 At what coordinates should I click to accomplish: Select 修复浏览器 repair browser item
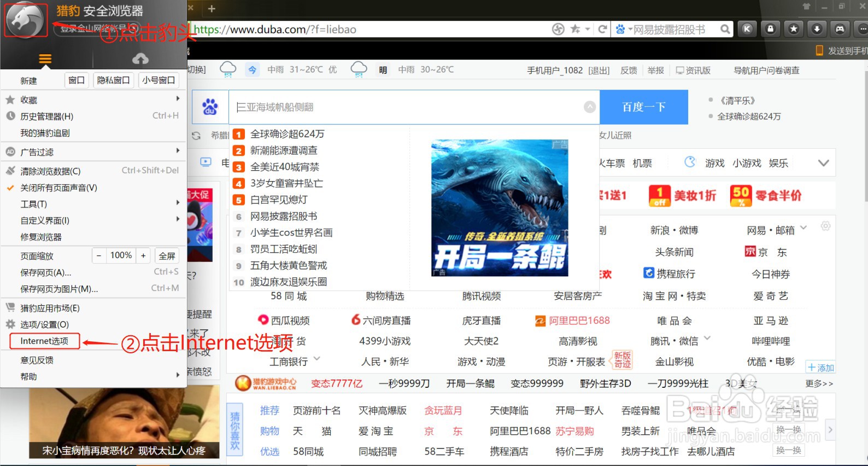pyautogui.click(x=93, y=237)
